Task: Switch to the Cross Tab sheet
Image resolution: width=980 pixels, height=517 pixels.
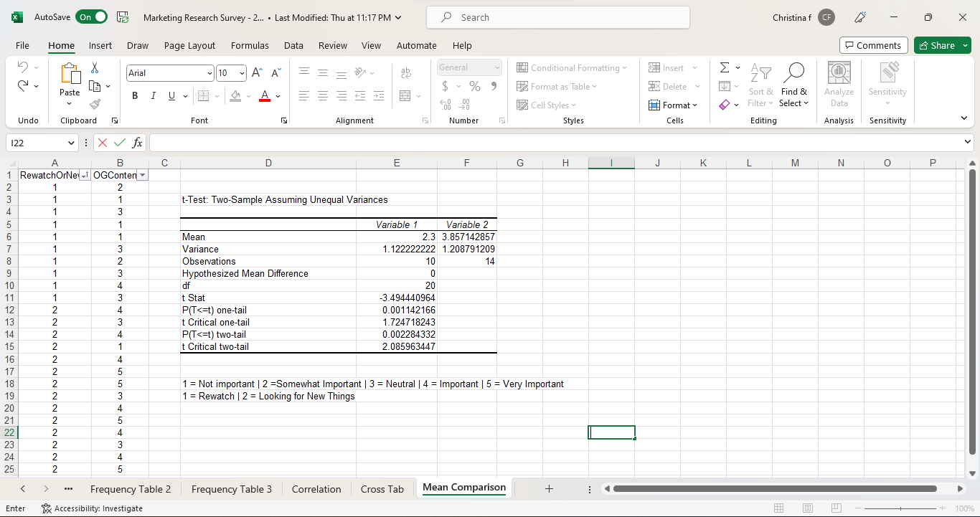Action: click(x=382, y=489)
